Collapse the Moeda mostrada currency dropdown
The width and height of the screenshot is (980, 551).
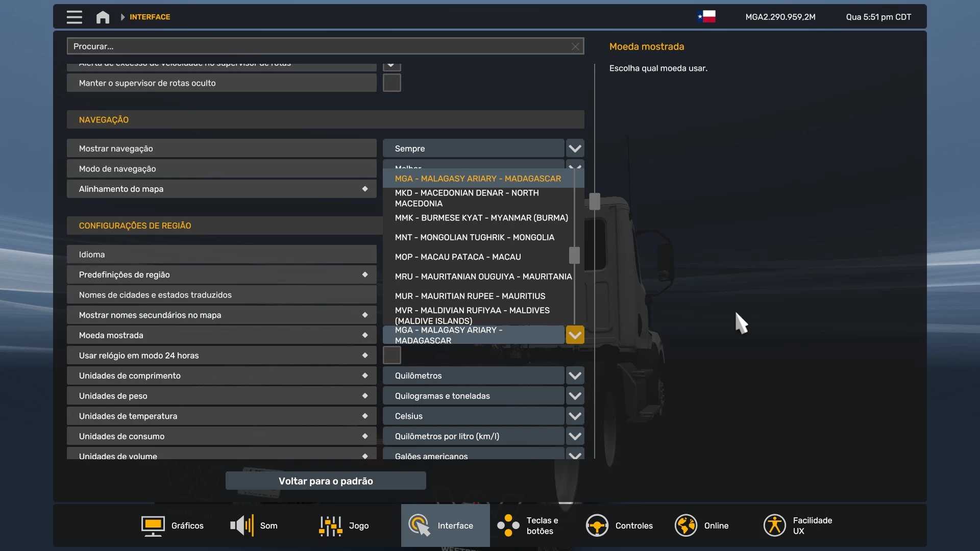[575, 335]
